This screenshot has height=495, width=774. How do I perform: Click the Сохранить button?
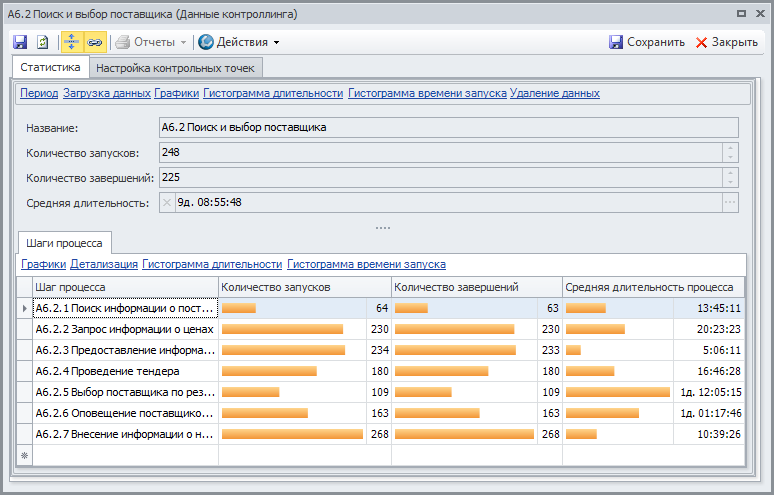point(647,42)
